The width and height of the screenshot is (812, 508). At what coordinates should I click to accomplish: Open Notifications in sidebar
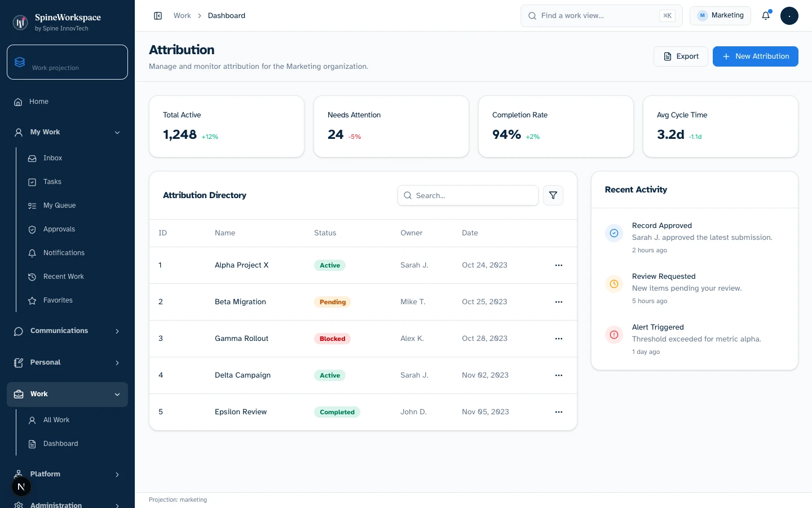pos(74,253)
